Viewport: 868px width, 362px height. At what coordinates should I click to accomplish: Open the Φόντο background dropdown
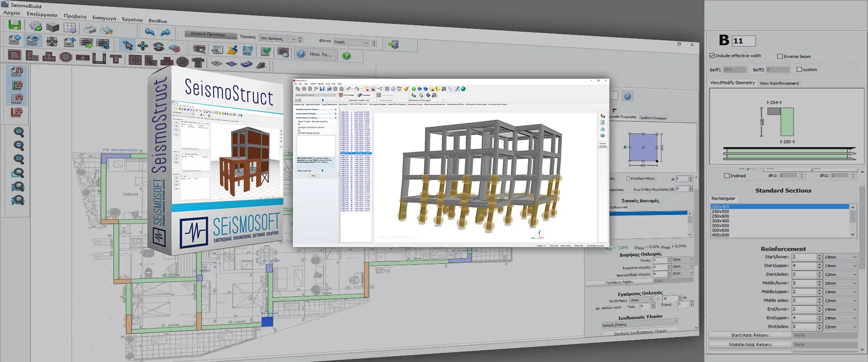click(351, 42)
